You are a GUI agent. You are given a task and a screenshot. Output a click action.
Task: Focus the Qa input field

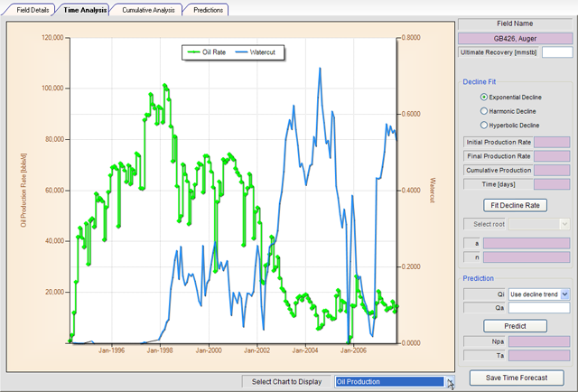point(539,308)
